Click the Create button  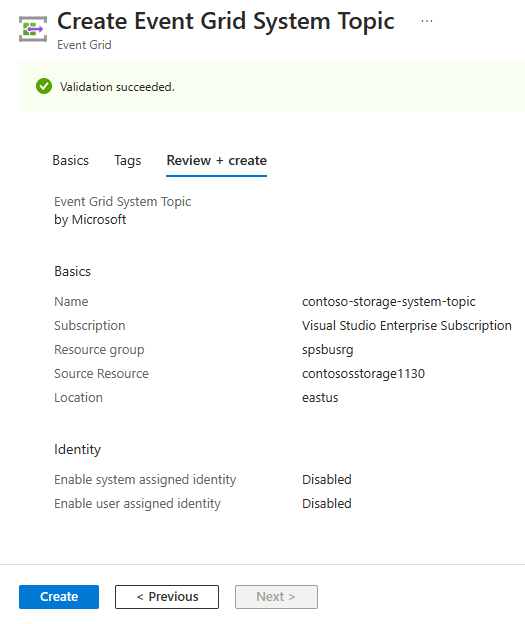59,597
